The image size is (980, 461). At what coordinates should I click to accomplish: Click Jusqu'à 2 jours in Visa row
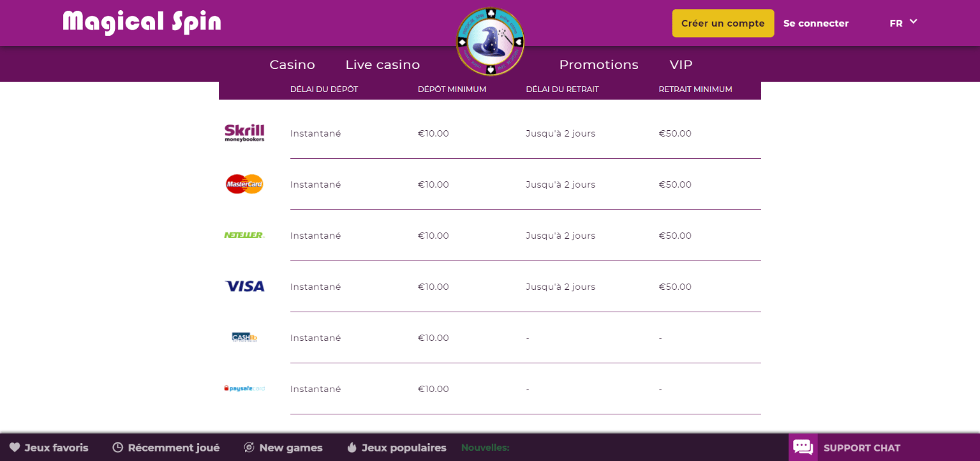[561, 287]
